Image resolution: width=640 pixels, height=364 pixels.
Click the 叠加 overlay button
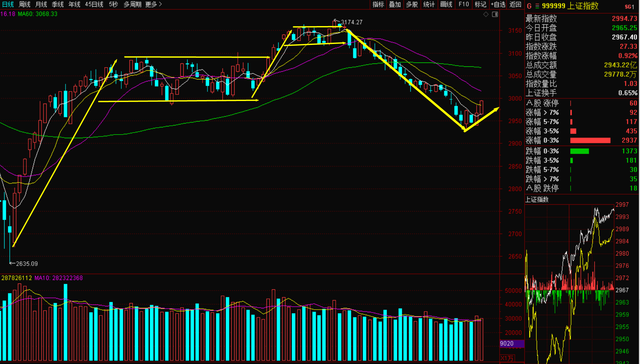click(395, 4)
